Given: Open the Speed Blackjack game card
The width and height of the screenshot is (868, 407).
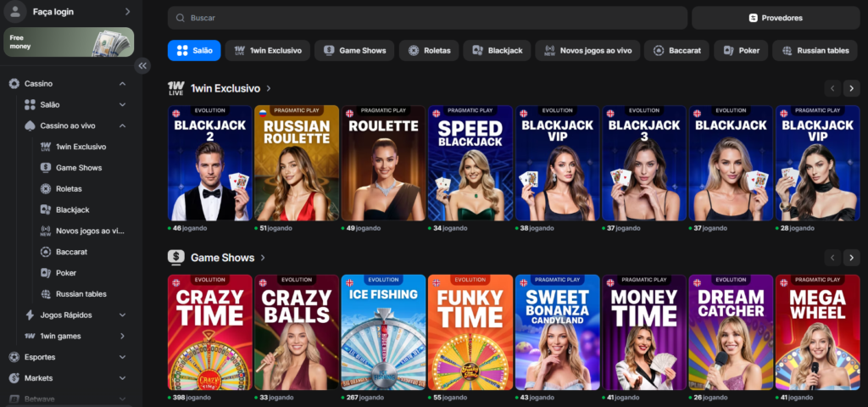Looking at the screenshot, I should [470, 163].
